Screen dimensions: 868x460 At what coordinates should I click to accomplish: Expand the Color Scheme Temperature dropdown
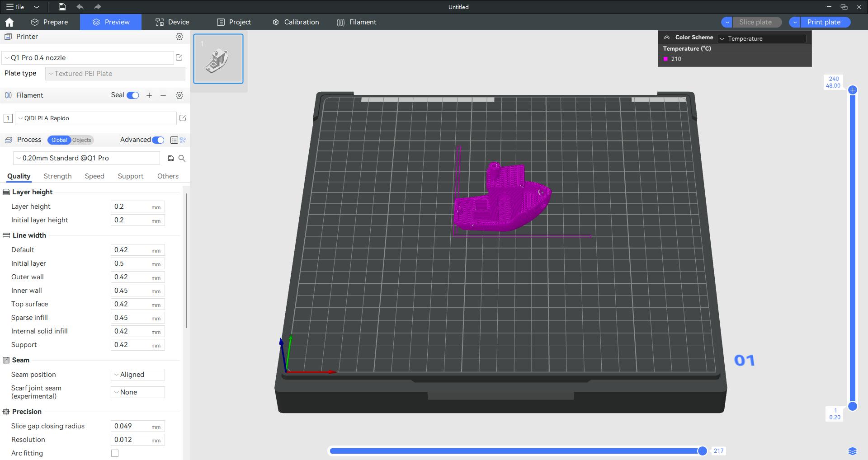point(762,38)
